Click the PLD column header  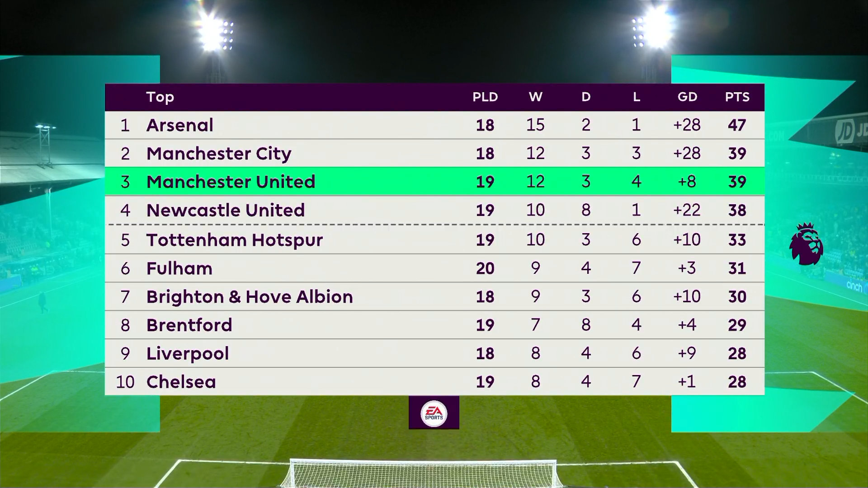pos(485,97)
